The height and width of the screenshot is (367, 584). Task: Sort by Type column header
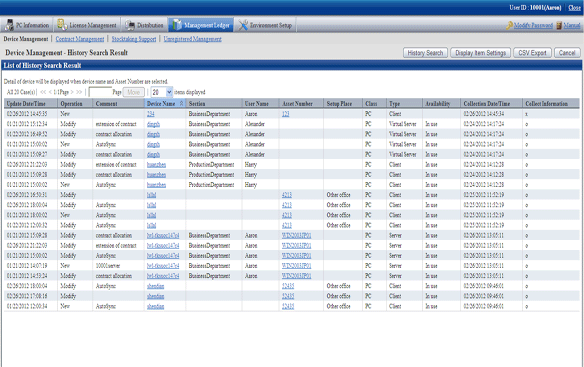394,104
